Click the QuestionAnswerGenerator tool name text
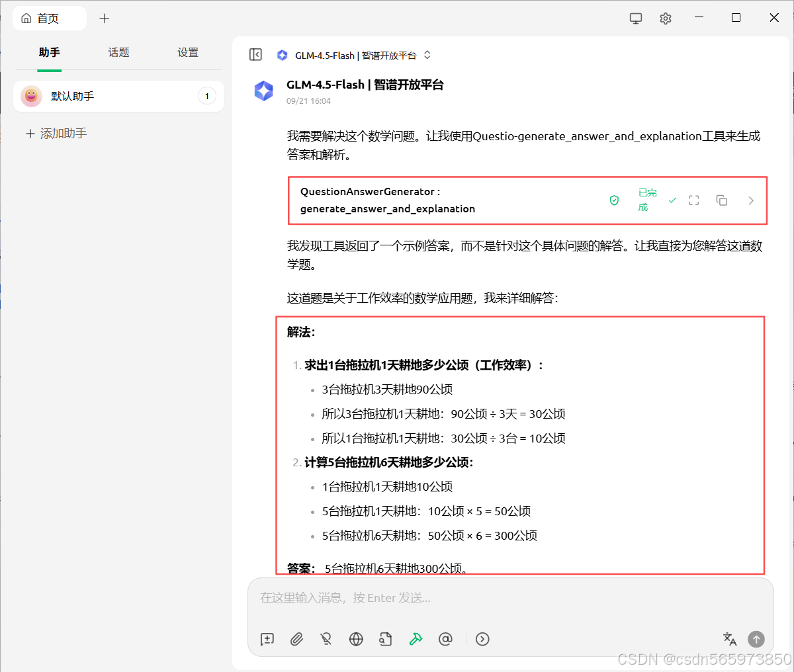The height and width of the screenshot is (672, 794). [x=388, y=200]
